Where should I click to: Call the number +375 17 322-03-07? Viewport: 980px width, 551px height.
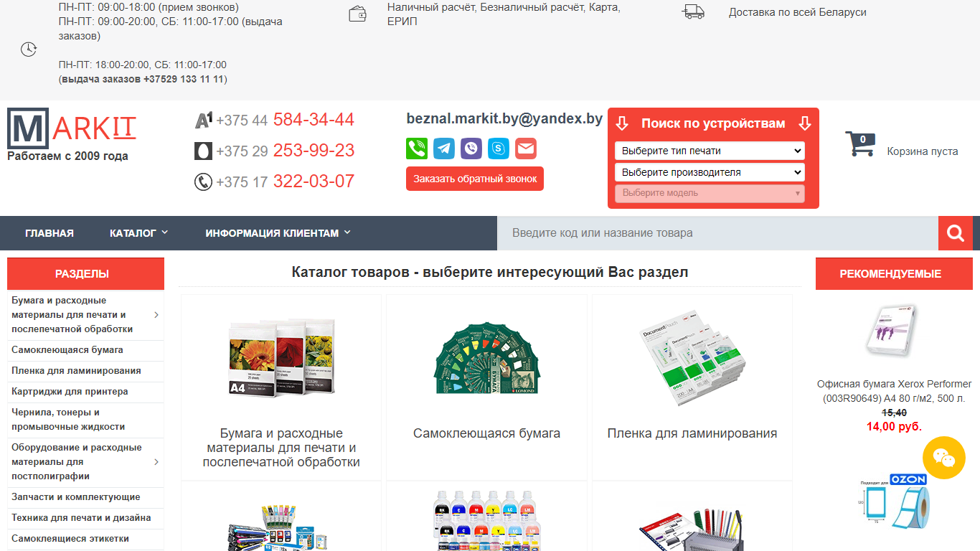[285, 182]
